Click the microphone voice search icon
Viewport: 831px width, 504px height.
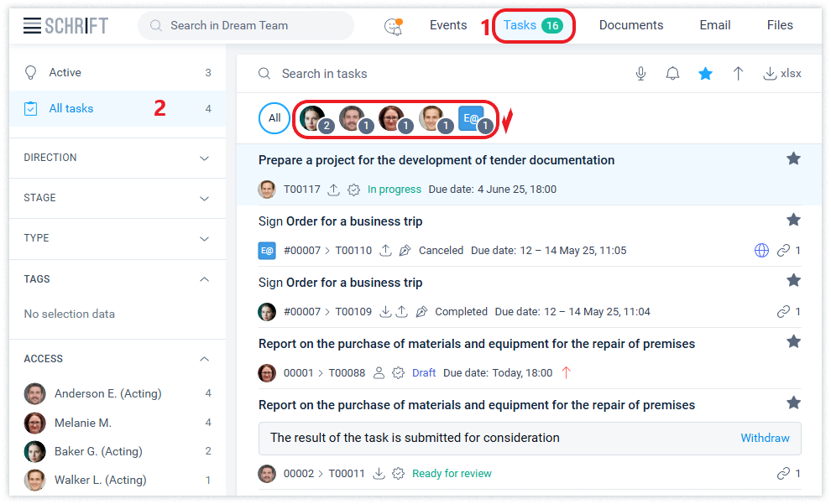coord(640,74)
